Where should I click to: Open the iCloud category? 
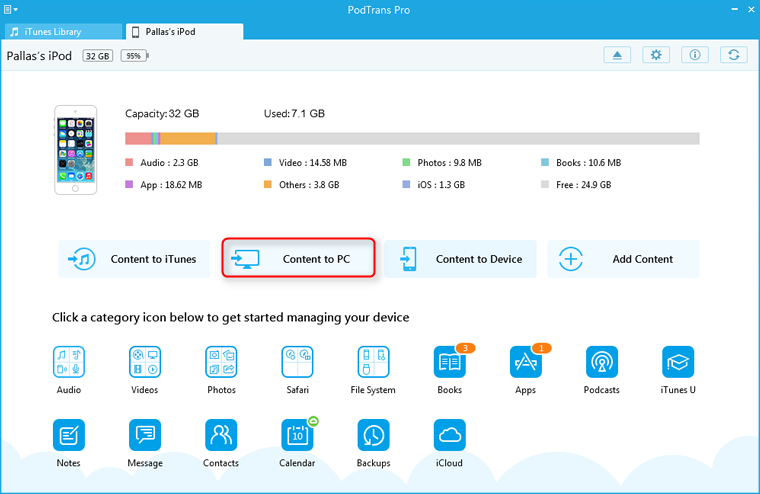click(x=450, y=435)
